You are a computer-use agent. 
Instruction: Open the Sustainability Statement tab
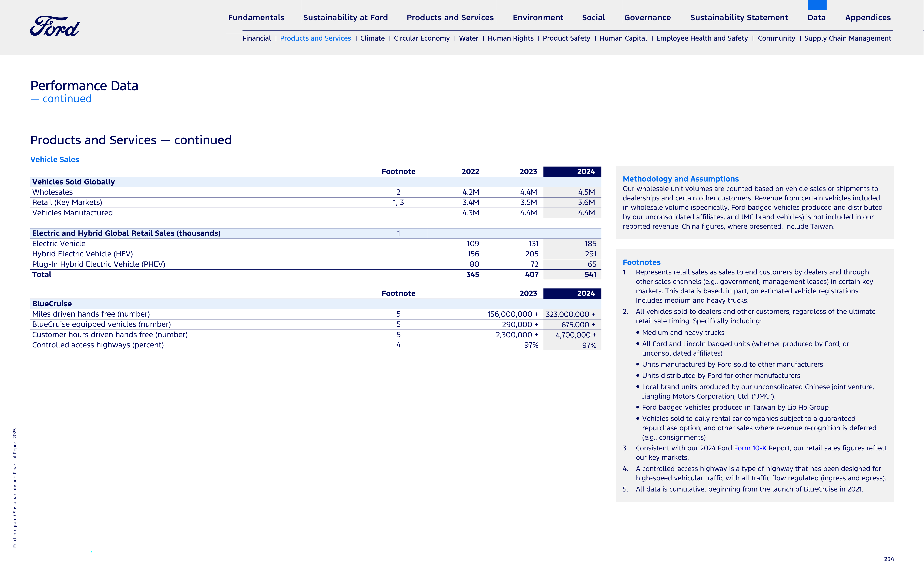739,18
